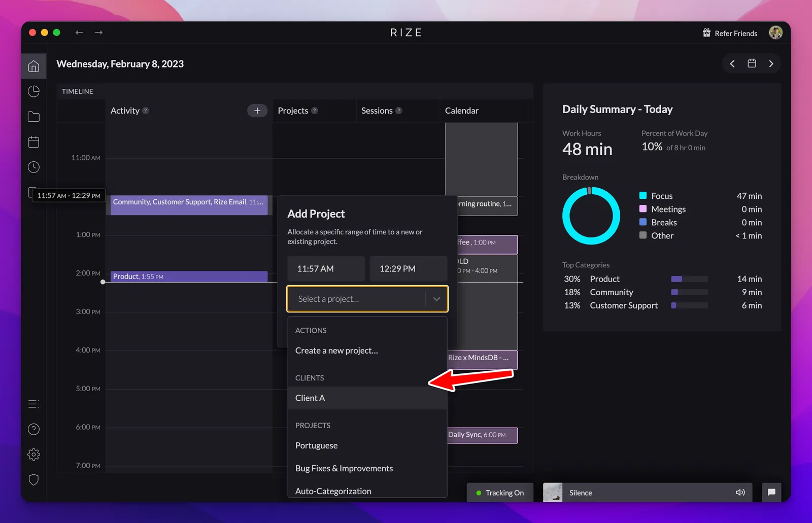Open the Settings gear sidebar icon
Screen dimensions: 812x523
[x=33, y=455]
